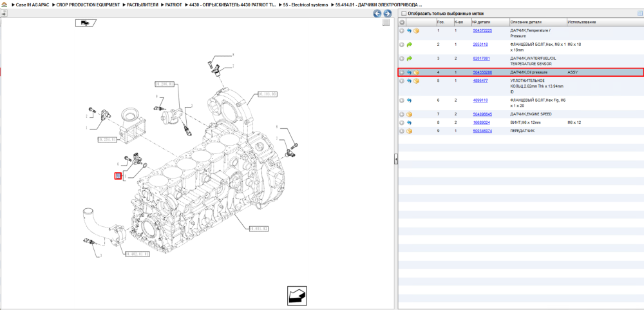Open part number 4895477 link
Viewport: 644px width, 310px height.
click(x=480, y=81)
